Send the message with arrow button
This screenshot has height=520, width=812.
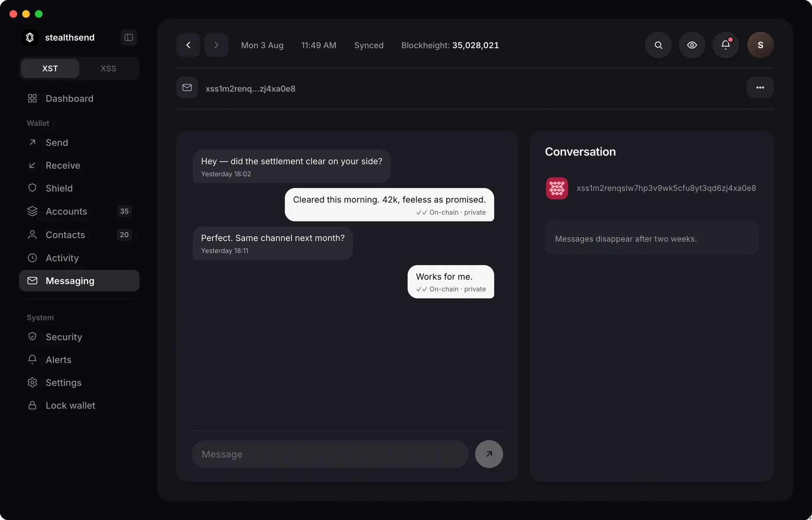(x=489, y=454)
